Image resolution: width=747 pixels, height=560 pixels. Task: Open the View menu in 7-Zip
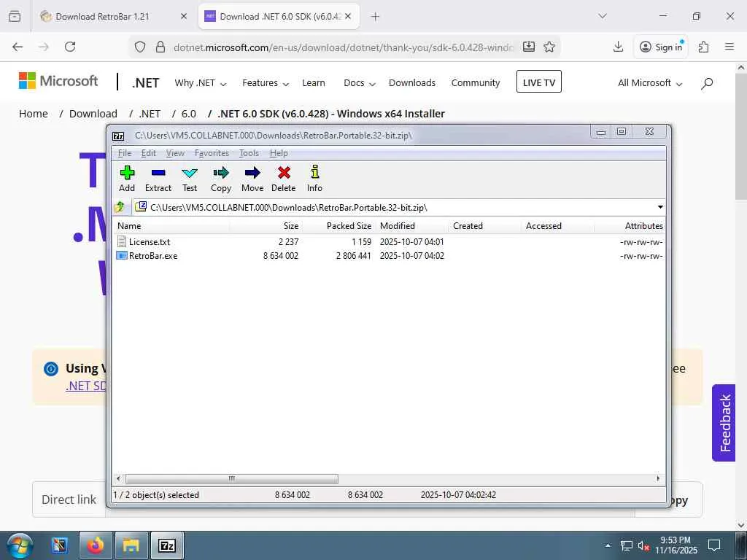click(x=175, y=153)
